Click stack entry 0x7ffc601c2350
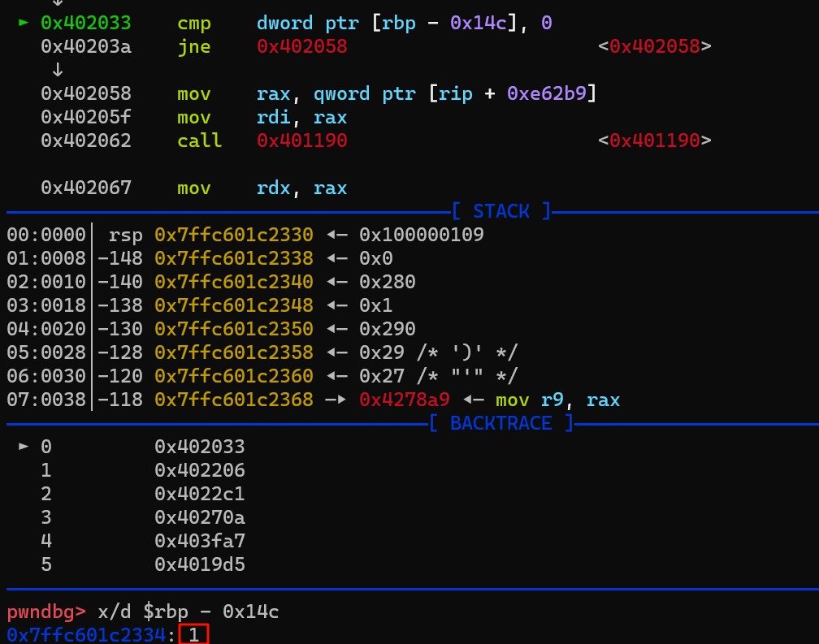The height and width of the screenshot is (644, 819). (x=233, y=329)
